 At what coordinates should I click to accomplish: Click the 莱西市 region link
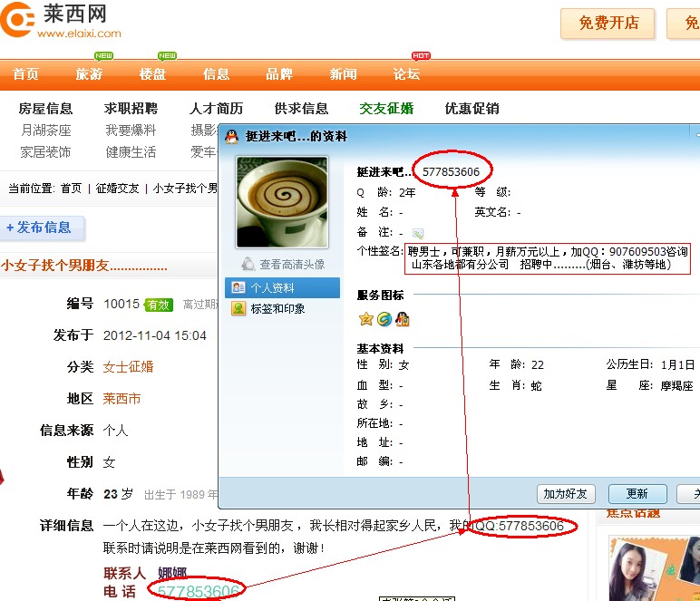122,399
